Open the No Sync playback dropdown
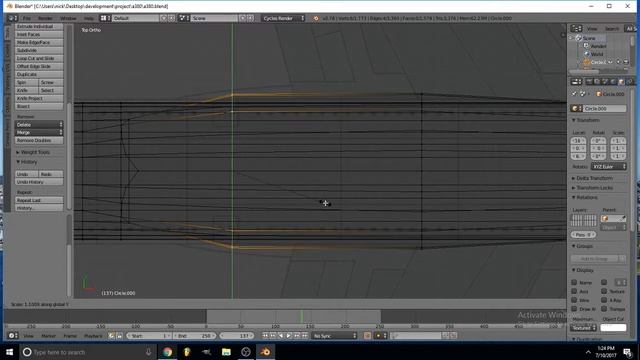Image resolution: width=640 pixels, height=360 pixels. click(x=334, y=336)
